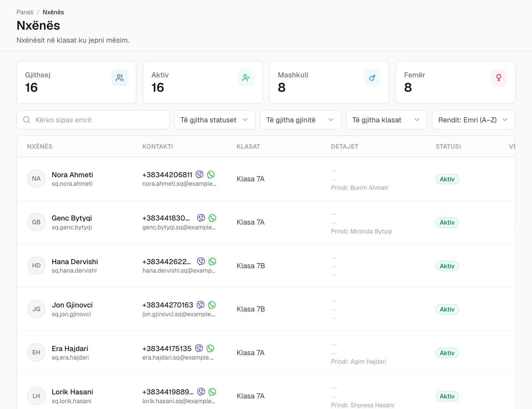
Task: Click the Gjithsej users icon
Action: point(120,78)
